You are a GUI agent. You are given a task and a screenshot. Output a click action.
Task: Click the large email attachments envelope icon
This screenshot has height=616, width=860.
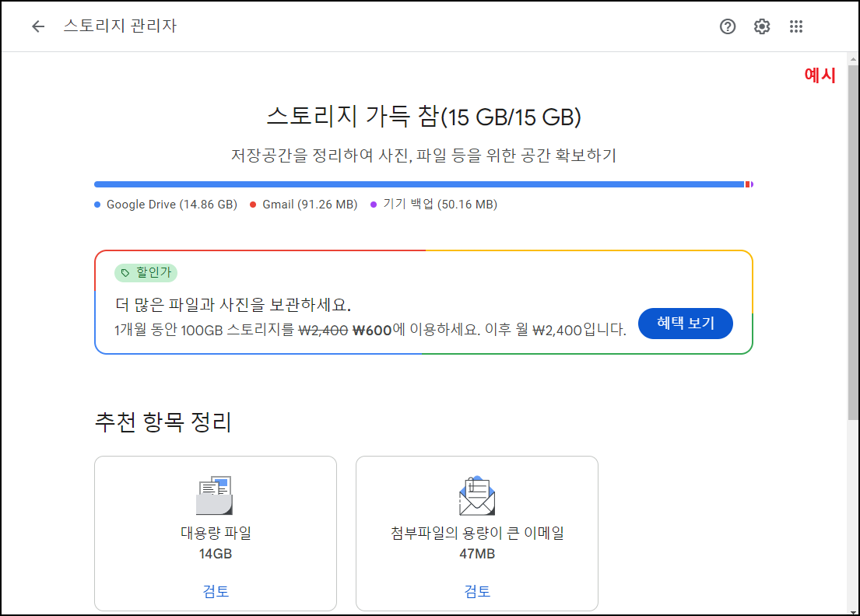click(476, 496)
